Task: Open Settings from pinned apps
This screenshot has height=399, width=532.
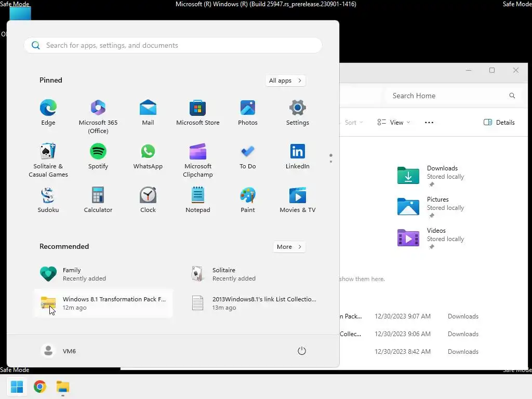Action: point(298,113)
